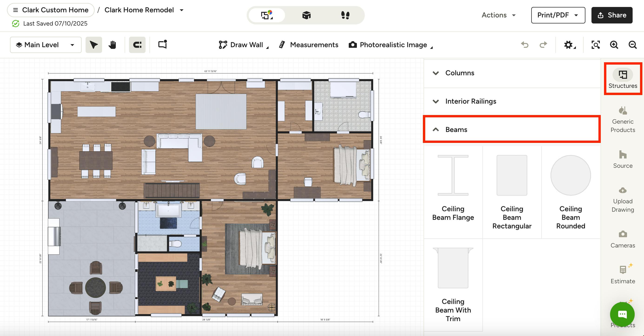Zoom in on the floor plan
Viewport: 644px width, 336px height.
pyautogui.click(x=614, y=45)
